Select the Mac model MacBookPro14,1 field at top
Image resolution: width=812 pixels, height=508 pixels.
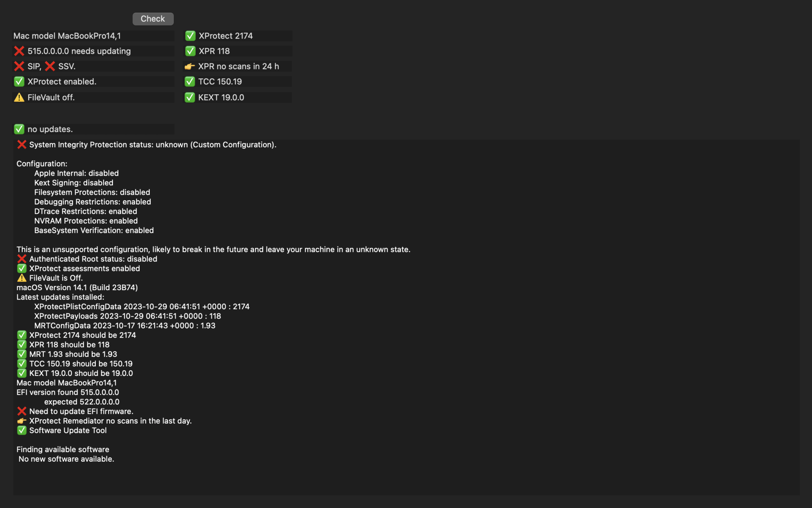click(94, 36)
